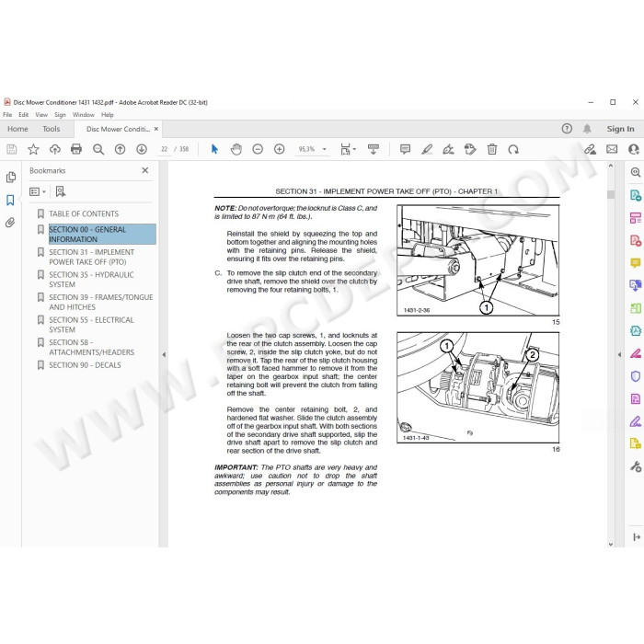Screen dimensions: 644x644
Task: Open the Help menu
Action: pyautogui.click(x=108, y=115)
